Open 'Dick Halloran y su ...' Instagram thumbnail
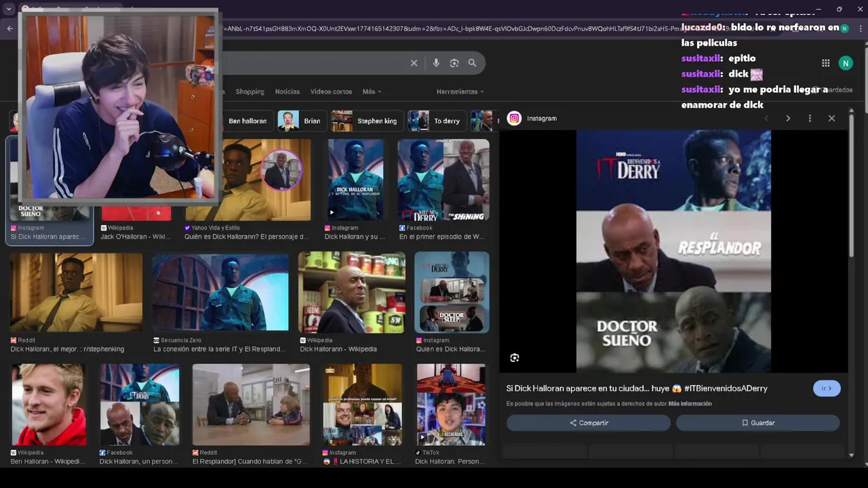This screenshot has width=868, height=488. coord(355,180)
